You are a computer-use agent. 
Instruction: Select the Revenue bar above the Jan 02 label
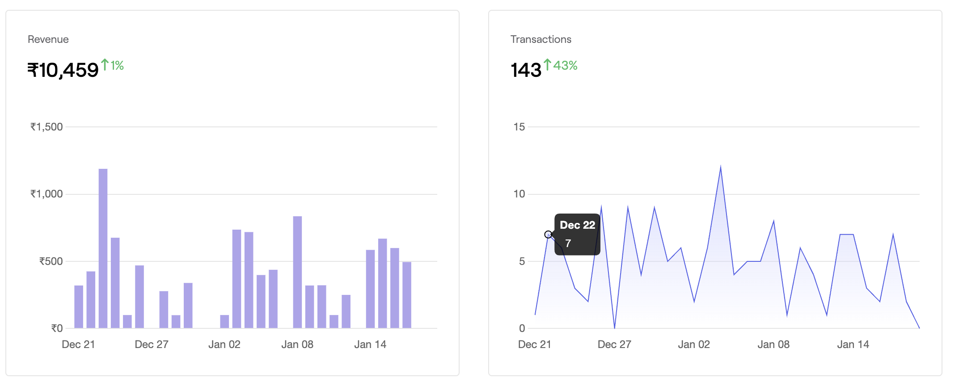tap(224, 322)
